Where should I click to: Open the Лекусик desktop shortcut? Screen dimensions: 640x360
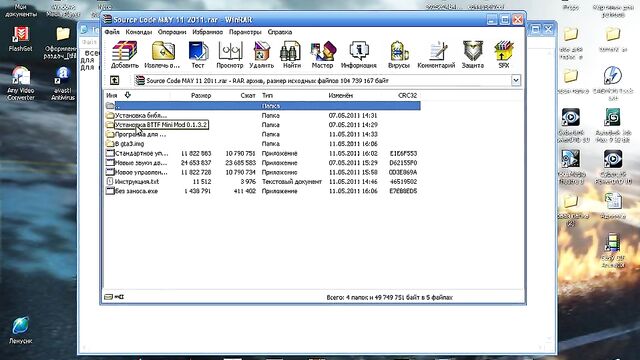(20, 330)
